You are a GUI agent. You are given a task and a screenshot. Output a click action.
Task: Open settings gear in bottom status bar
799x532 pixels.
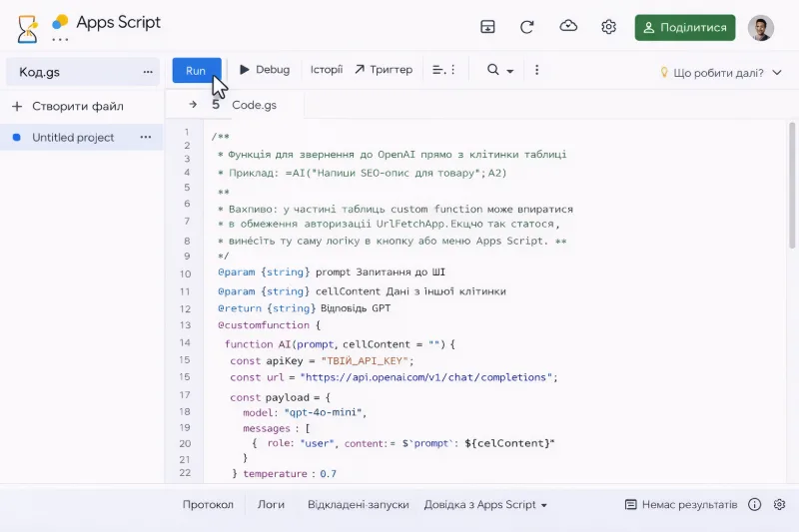pos(779,504)
